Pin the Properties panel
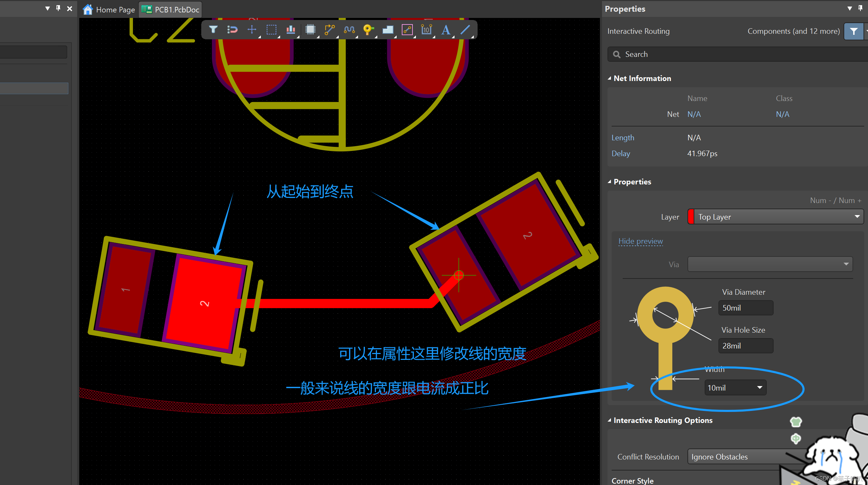 coord(860,8)
